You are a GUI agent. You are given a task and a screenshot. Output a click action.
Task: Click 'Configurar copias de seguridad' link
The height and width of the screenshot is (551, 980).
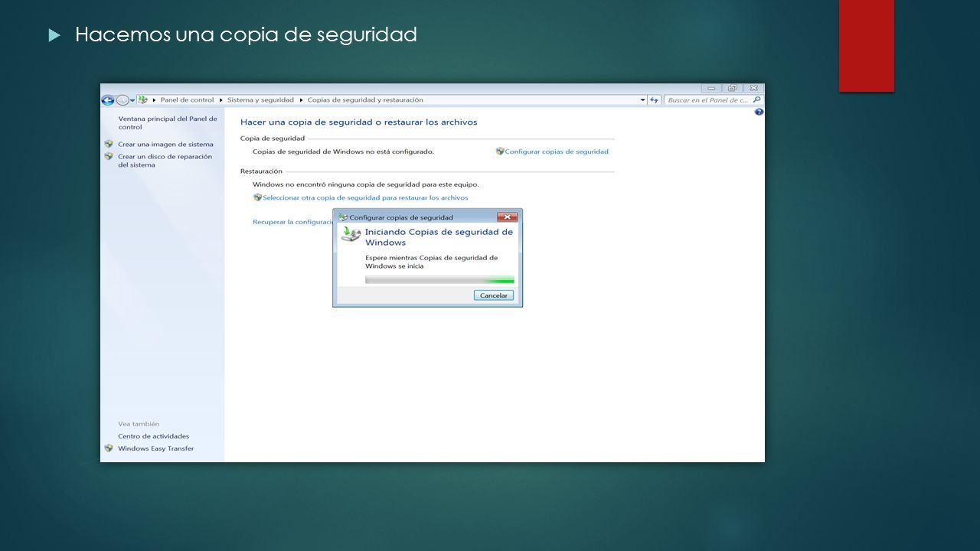(557, 152)
